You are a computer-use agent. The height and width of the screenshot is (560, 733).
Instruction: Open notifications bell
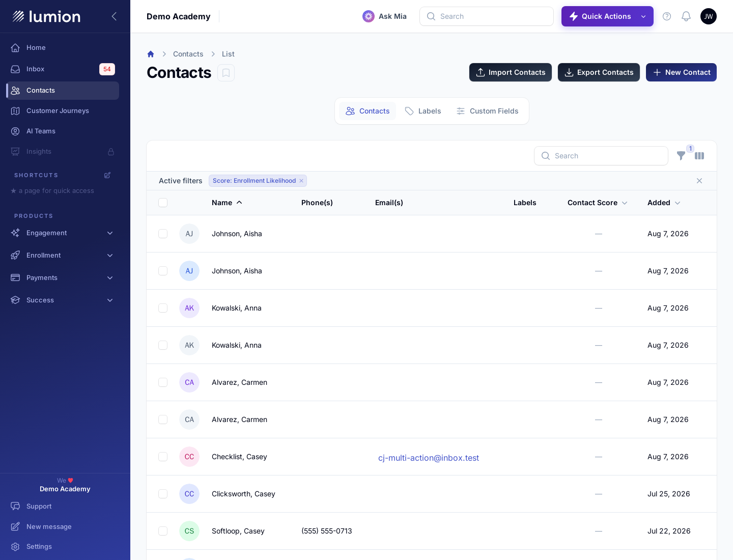[686, 16]
